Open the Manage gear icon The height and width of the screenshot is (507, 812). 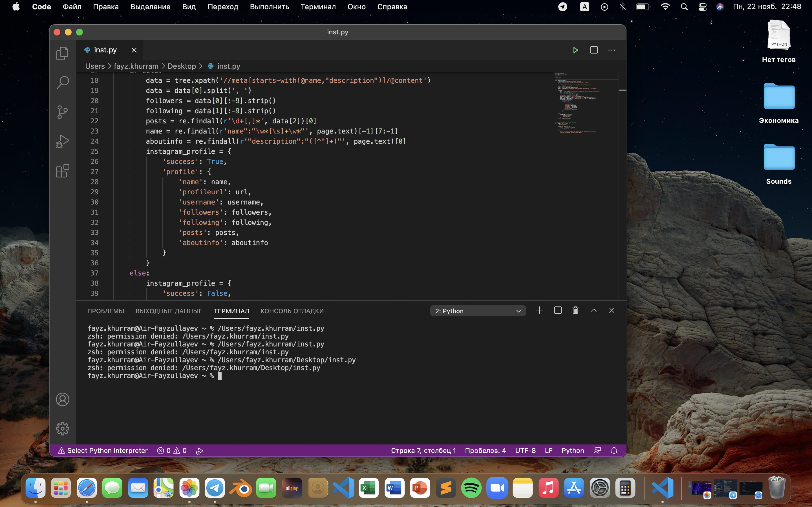click(x=62, y=428)
